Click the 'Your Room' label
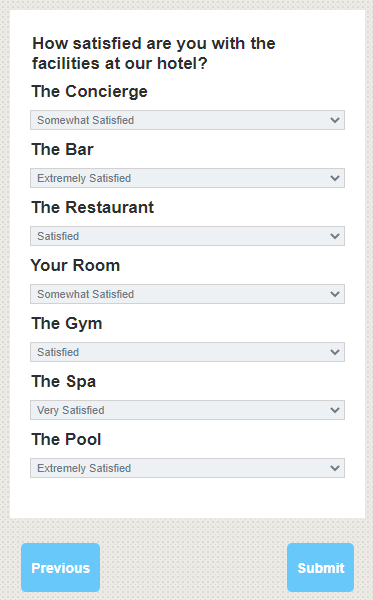 click(x=75, y=265)
